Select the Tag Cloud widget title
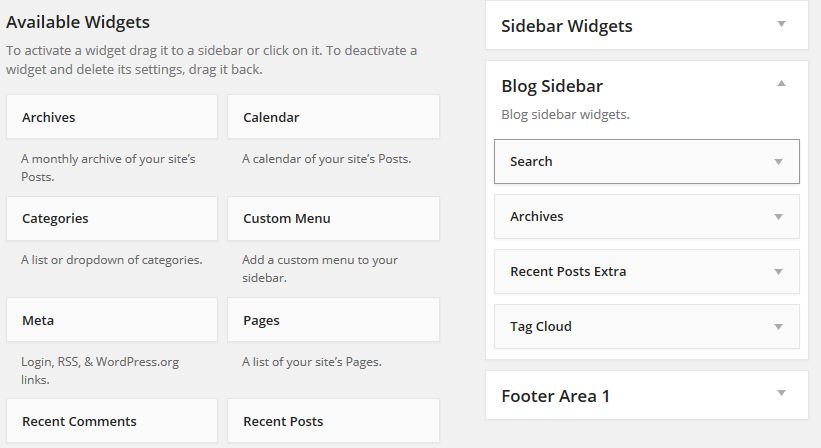Image resolution: width=821 pixels, height=448 pixels. click(540, 327)
